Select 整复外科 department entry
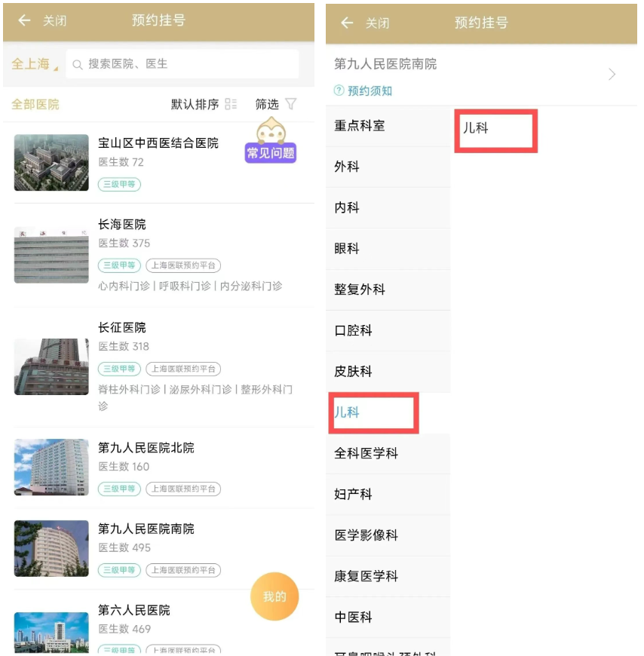 click(x=360, y=290)
